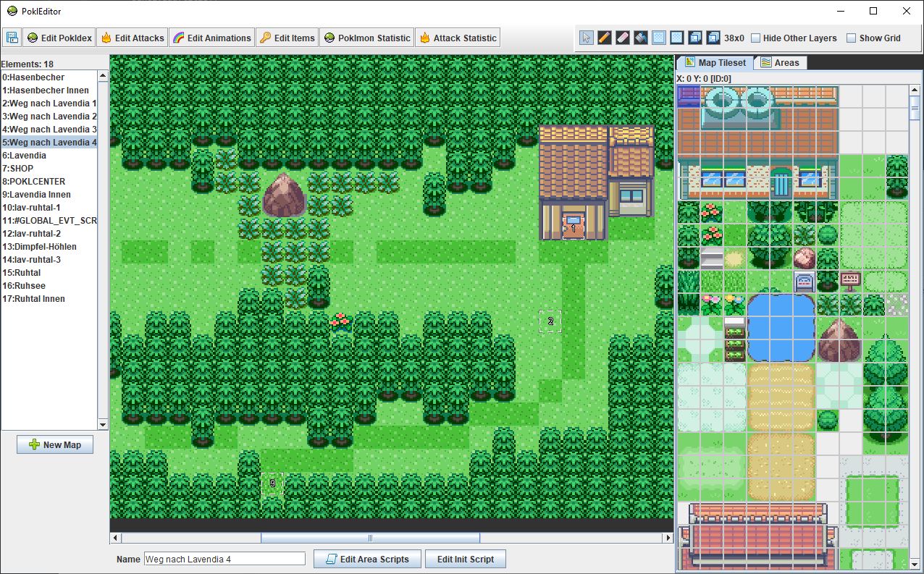Open Edit Attacks from toolbar
This screenshot has height=574, width=924.
pyautogui.click(x=133, y=38)
